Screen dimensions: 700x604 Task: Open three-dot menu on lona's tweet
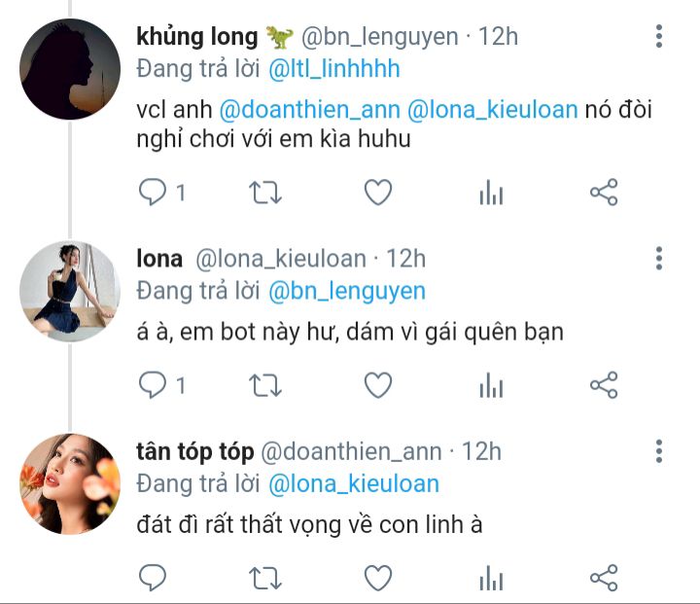click(659, 258)
